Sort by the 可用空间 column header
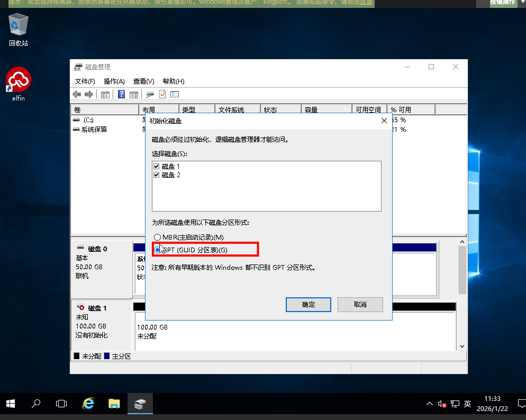This screenshot has height=420, width=526. 369,109
